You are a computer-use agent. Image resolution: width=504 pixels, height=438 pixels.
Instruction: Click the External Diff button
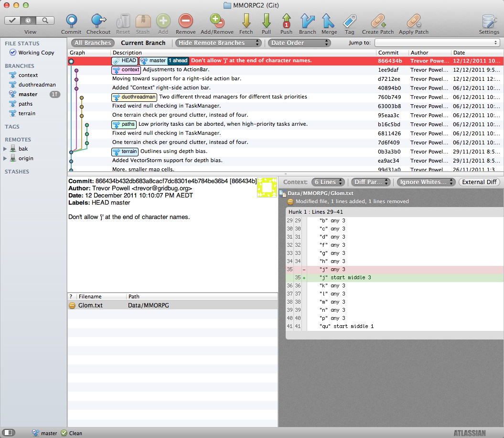479,182
